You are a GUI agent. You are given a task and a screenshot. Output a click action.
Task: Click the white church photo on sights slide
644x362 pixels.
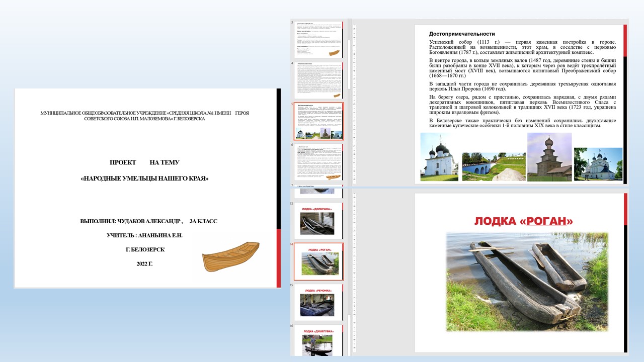(x=438, y=156)
